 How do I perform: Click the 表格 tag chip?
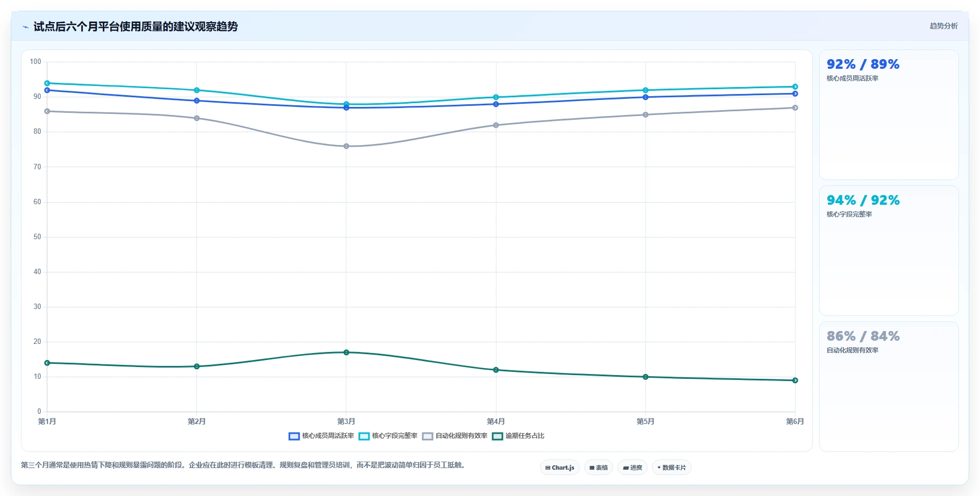[x=598, y=468]
